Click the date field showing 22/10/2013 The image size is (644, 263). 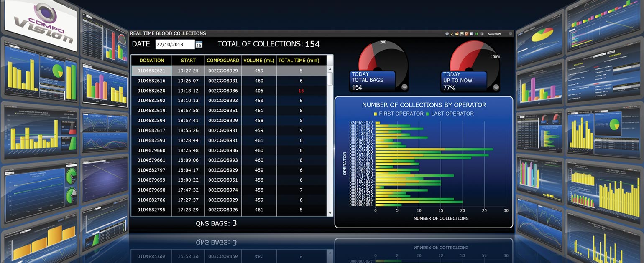pos(175,45)
